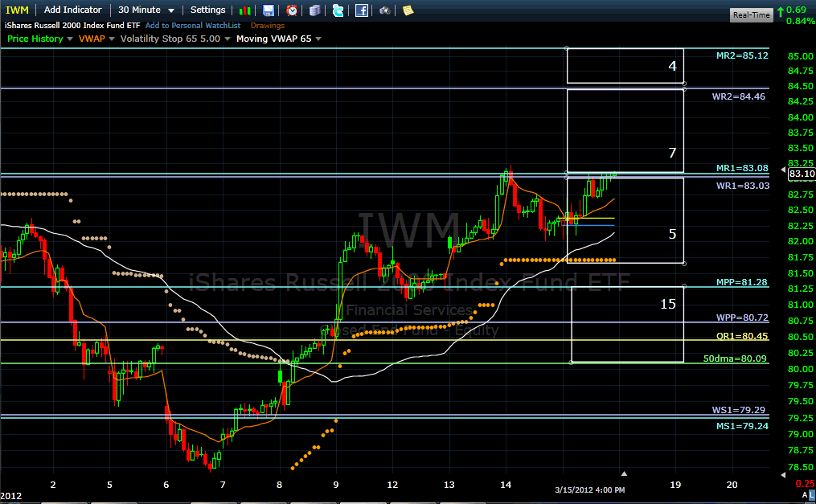Click date 14 on the time axis
The width and height of the screenshot is (816, 504).
click(x=506, y=485)
